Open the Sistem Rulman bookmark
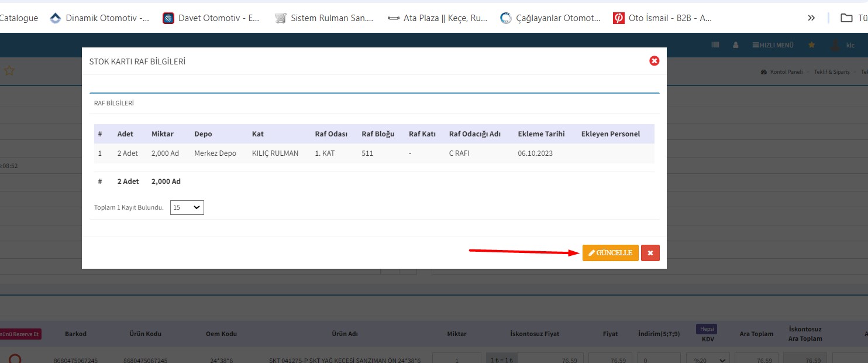Image resolution: width=868 pixels, height=363 pixels. tap(324, 18)
